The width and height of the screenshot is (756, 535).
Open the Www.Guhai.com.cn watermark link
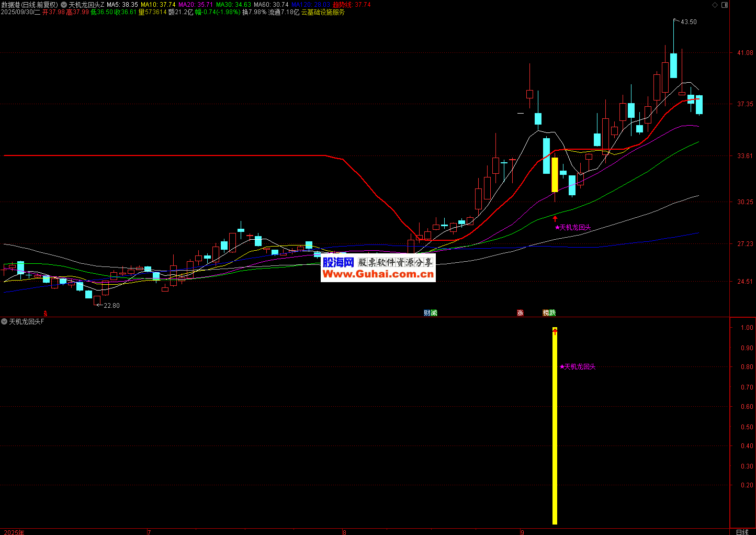point(378,274)
